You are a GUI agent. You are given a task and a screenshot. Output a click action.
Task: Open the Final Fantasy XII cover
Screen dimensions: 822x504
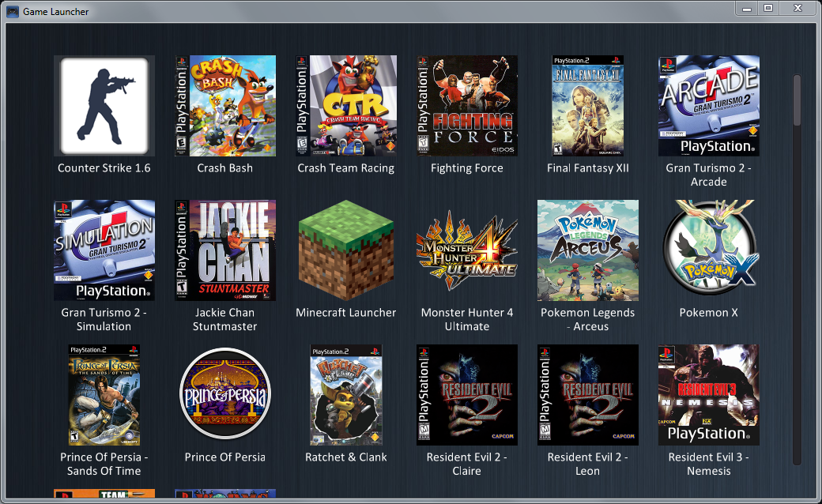pyautogui.click(x=588, y=106)
